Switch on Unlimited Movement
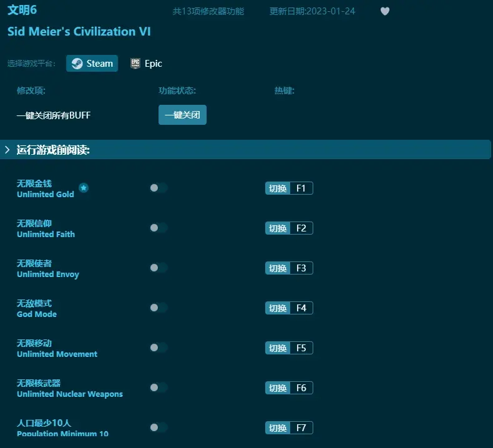The width and height of the screenshot is (493, 448). [x=159, y=348]
